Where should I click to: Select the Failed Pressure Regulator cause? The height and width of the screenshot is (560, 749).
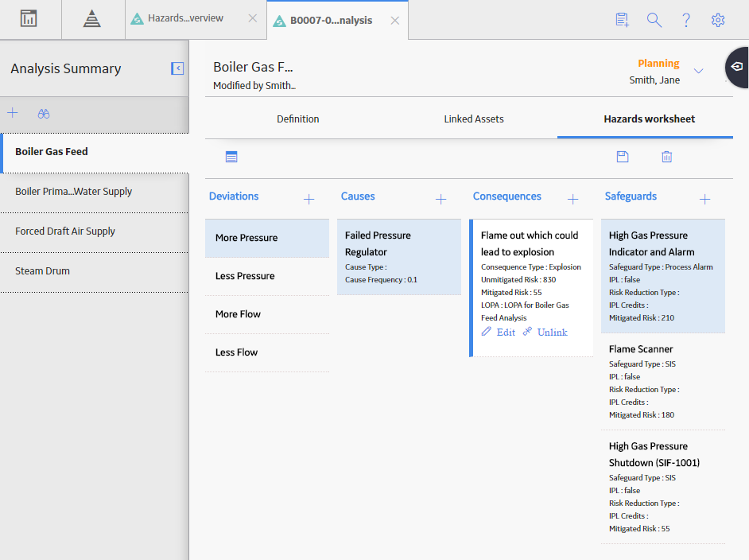pyautogui.click(x=399, y=257)
